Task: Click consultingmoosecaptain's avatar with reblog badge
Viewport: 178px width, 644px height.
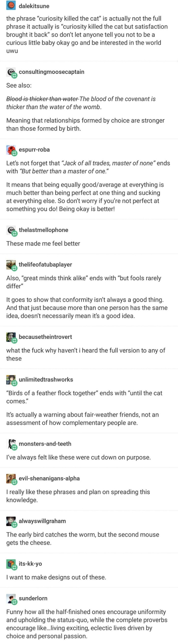Action: [12, 72]
